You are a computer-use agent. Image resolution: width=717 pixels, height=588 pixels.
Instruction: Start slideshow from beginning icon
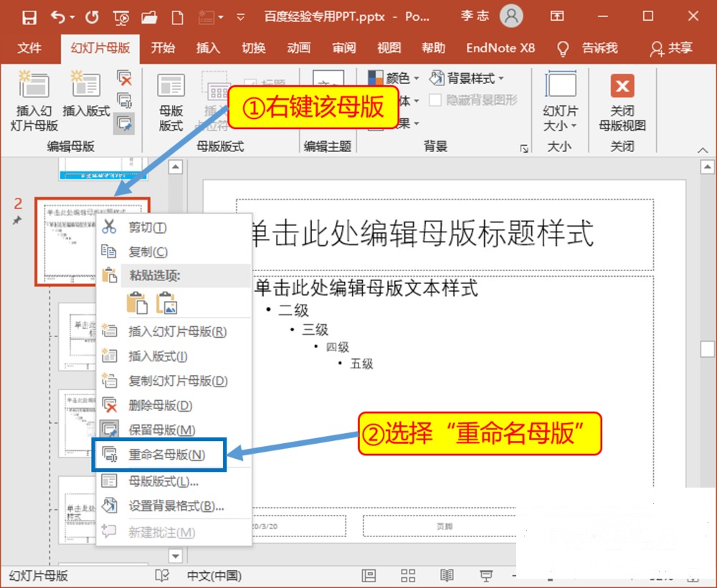coord(121,18)
